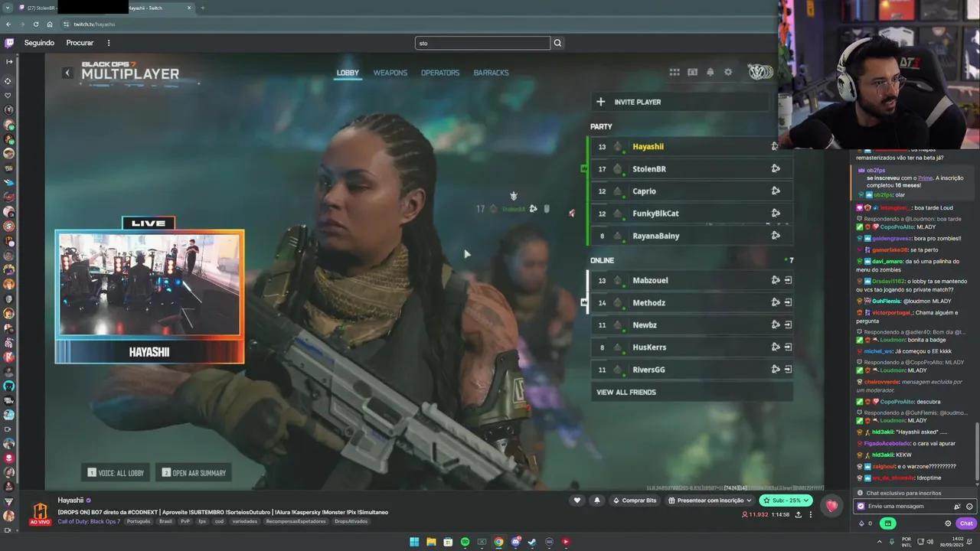
Task: Open a new browser tab
Action: (202, 8)
